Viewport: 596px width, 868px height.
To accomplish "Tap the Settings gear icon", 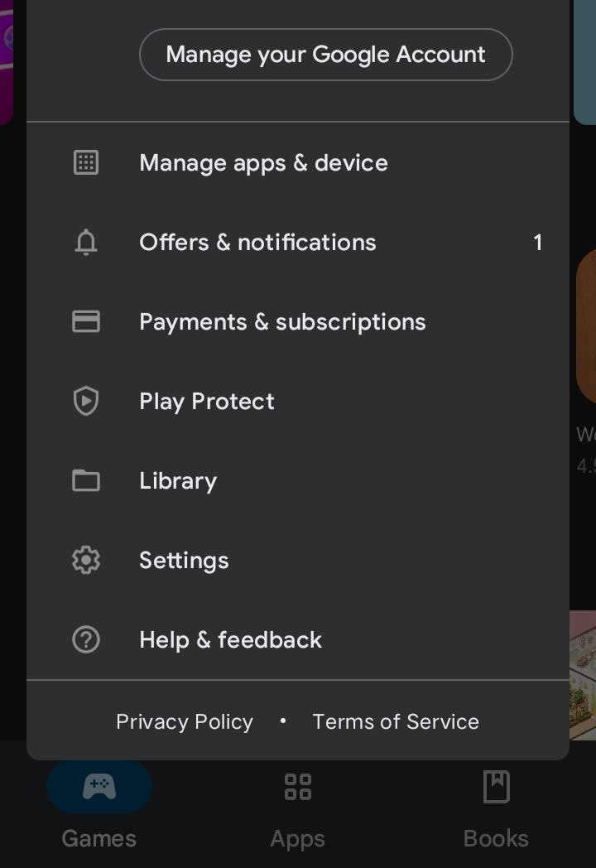I will click(86, 561).
